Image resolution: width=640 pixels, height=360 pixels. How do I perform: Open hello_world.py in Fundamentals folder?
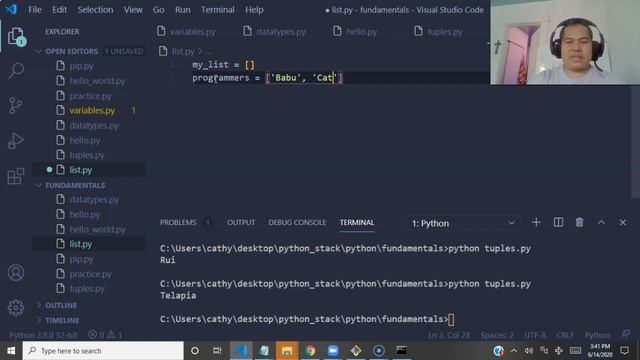coord(97,229)
